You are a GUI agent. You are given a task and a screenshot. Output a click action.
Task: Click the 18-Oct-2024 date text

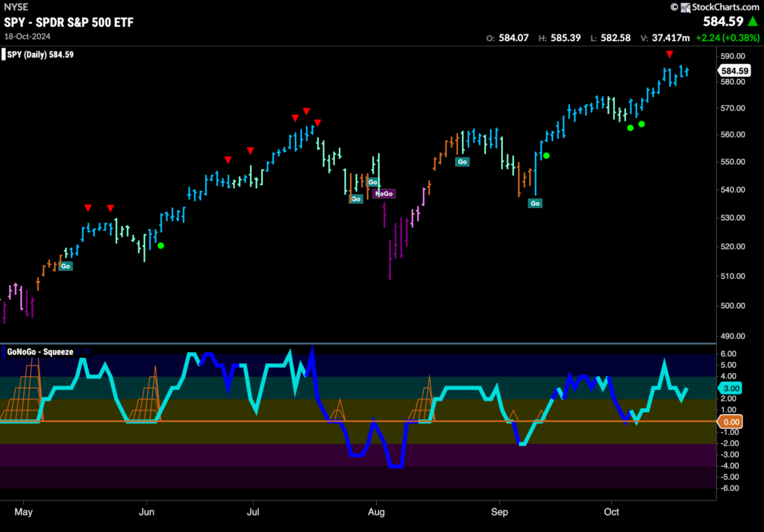[x=28, y=37]
